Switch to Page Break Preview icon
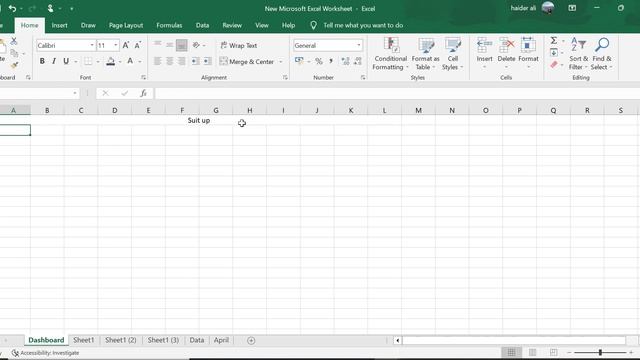 coord(553,352)
